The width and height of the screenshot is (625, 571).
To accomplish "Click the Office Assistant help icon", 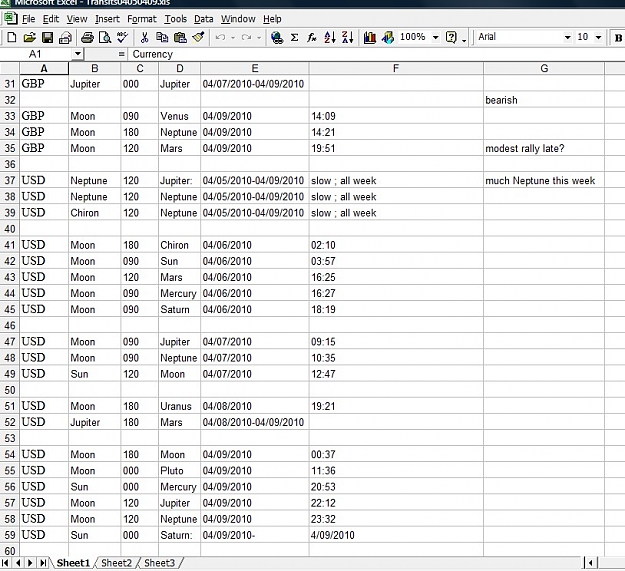I will tap(451, 37).
